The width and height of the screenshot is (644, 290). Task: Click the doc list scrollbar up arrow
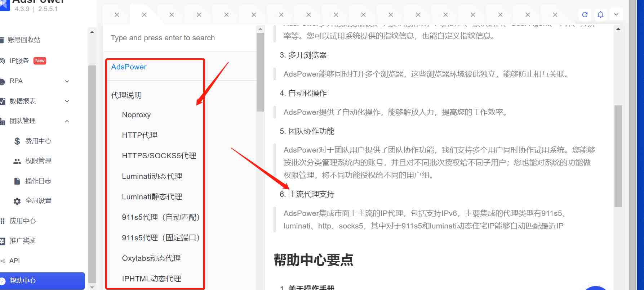coord(260,29)
